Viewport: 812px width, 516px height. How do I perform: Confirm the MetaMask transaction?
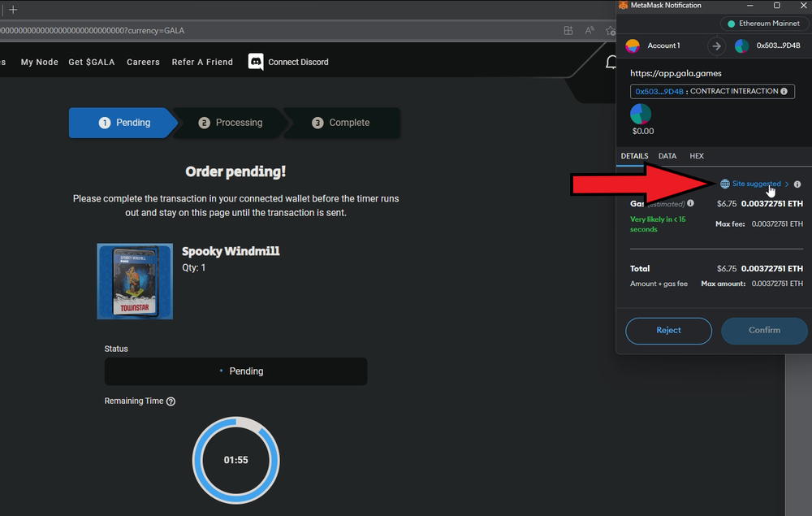click(764, 331)
